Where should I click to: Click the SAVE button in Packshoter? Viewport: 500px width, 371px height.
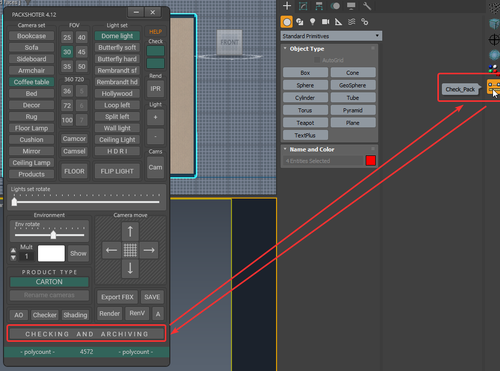(152, 297)
